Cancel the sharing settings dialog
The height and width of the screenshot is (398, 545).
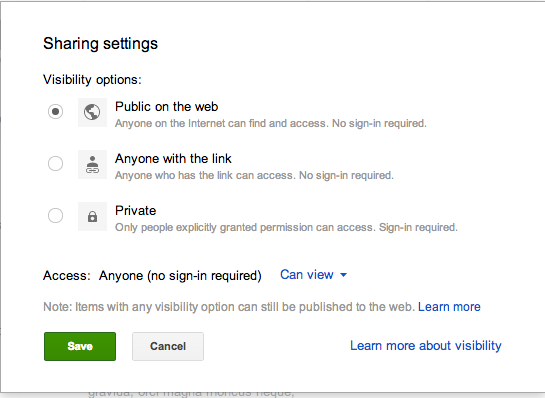pyautogui.click(x=168, y=346)
